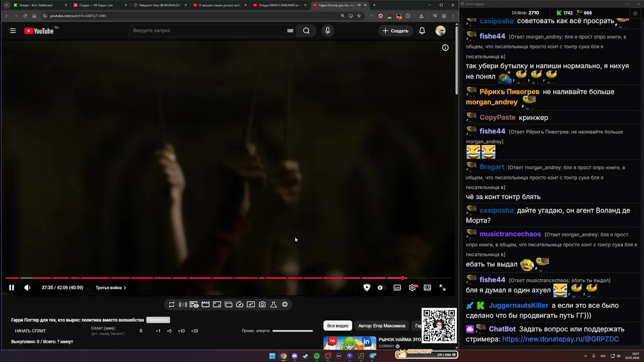Open YouTube notifications bell

422,31
